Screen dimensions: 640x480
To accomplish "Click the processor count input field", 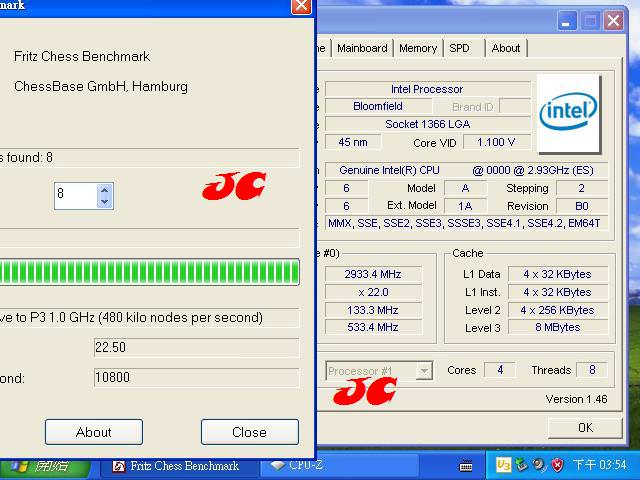I will tap(76, 196).
